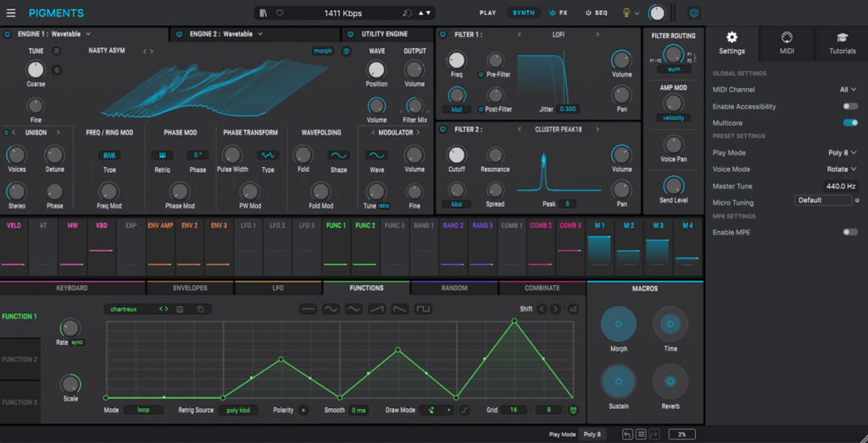868x443 pixels.
Task: Click the sound design tips lightbulb icon
Action: click(x=626, y=13)
